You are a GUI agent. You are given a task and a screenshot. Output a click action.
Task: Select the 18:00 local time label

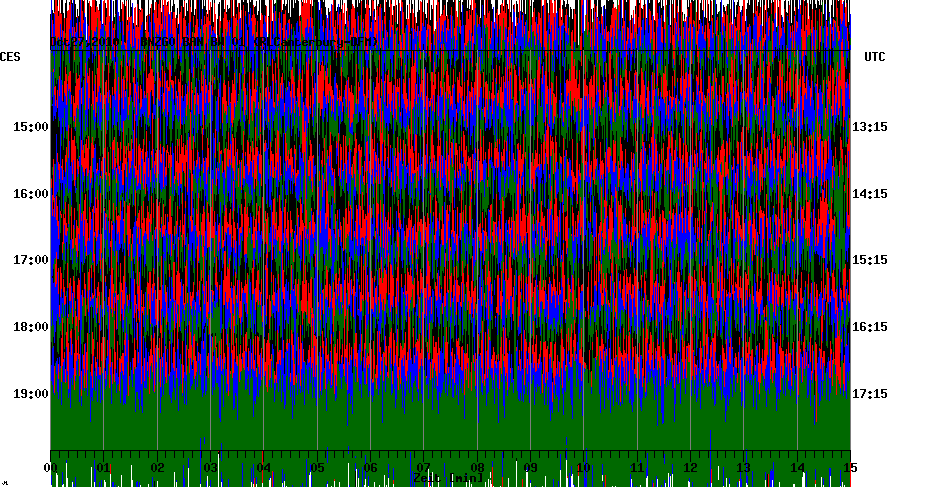(x=30, y=327)
